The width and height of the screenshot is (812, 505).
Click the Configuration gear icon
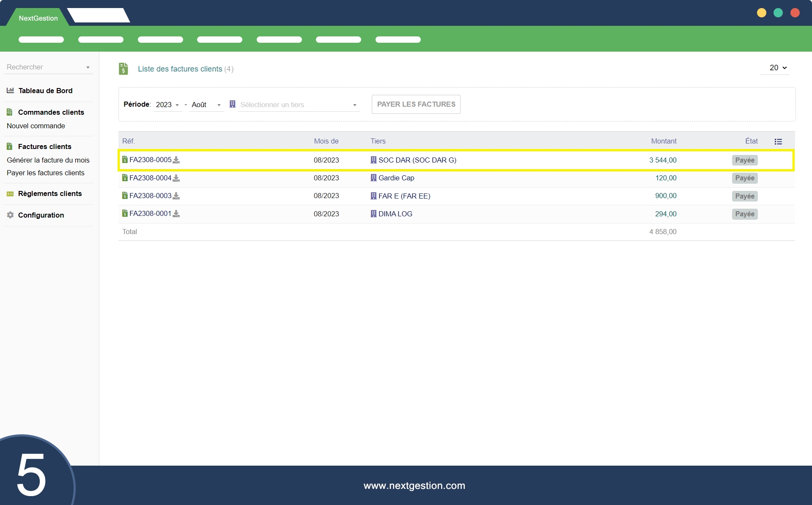10,215
